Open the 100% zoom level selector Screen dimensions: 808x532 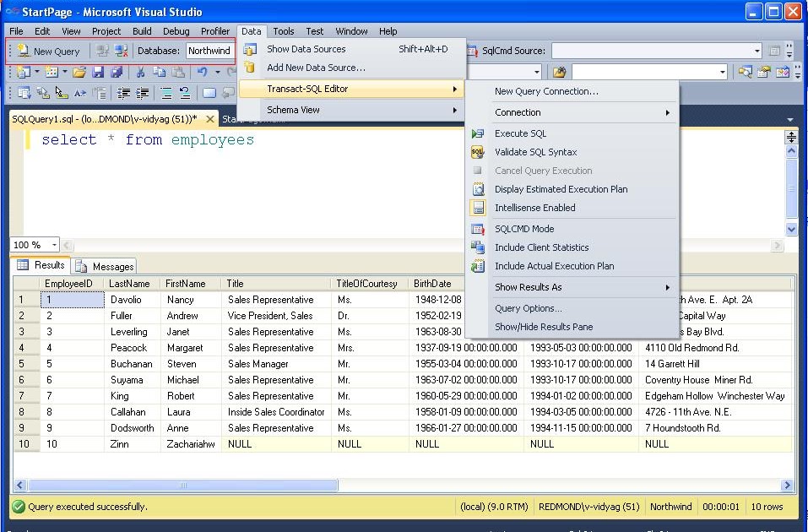[34, 244]
